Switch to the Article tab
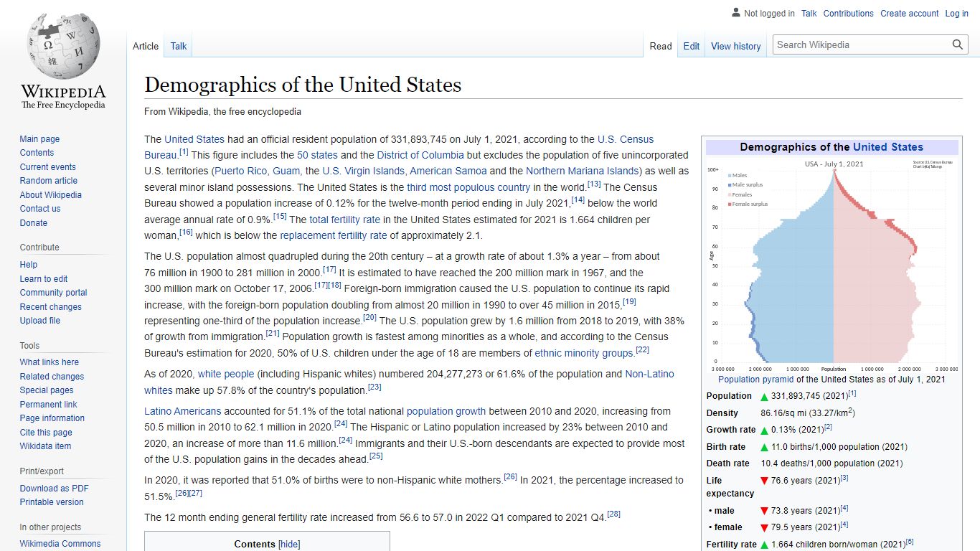The image size is (980, 551). 146,46
